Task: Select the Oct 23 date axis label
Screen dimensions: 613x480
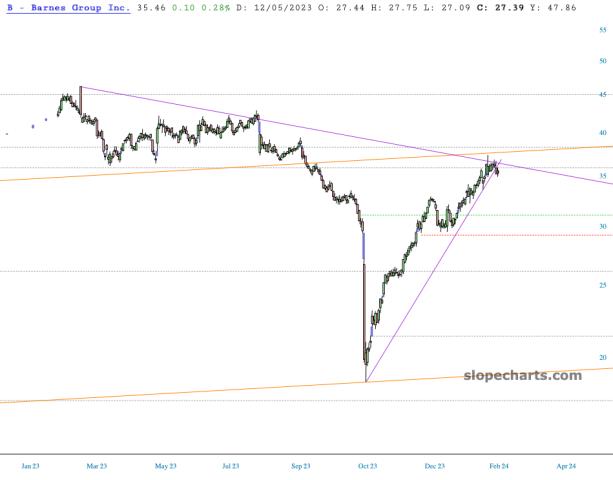Action: click(367, 465)
